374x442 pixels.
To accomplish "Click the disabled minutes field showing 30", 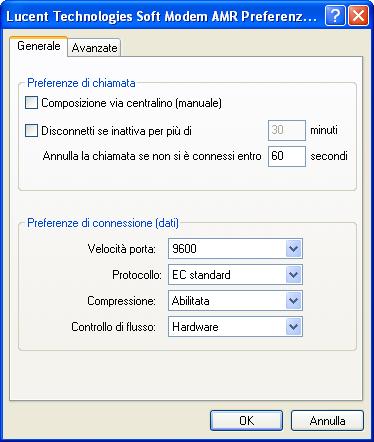I will 287,130.
